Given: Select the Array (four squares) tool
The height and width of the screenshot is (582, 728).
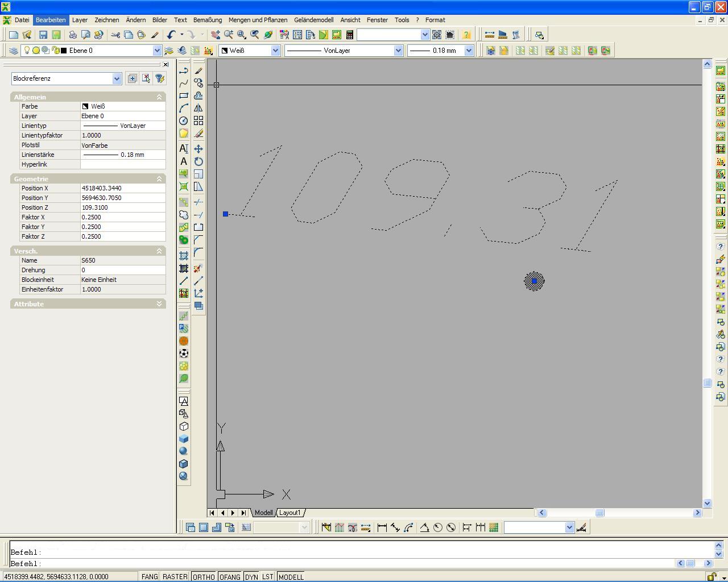Looking at the screenshot, I should (x=198, y=120).
